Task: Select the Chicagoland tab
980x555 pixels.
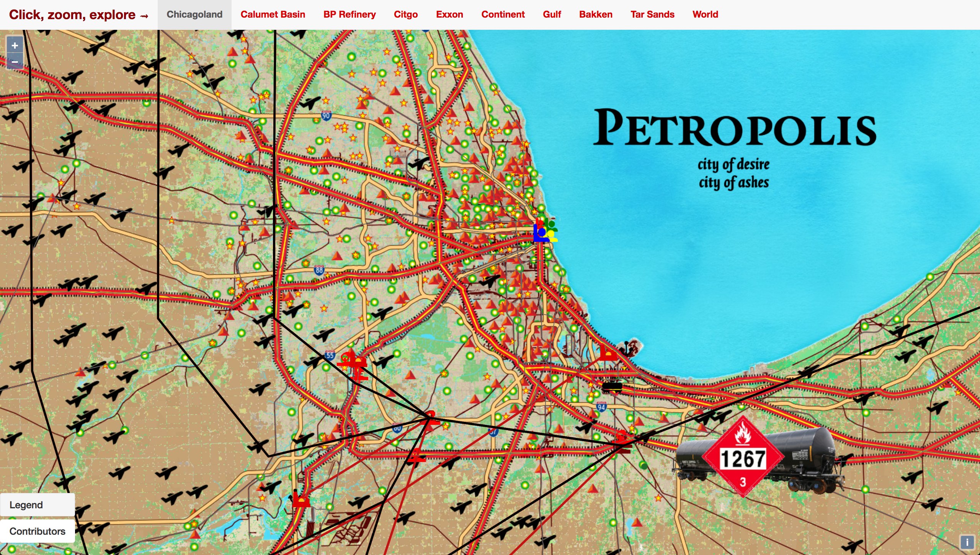Action: (194, 15)
